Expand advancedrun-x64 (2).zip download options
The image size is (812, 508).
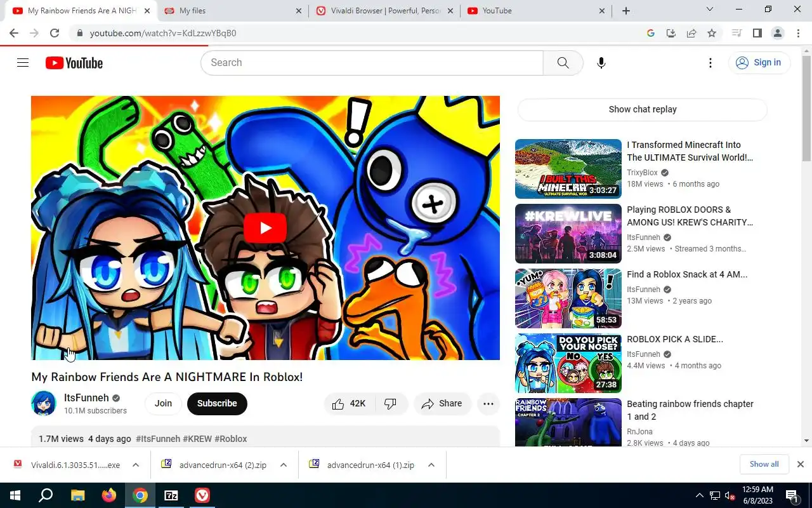click(x=284, y=465)
